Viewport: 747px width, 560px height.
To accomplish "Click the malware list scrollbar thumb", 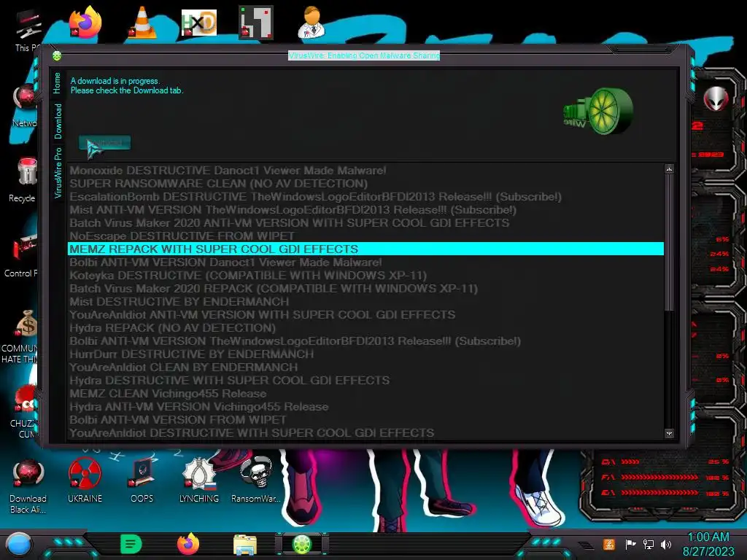I will [x=670, y=243].
